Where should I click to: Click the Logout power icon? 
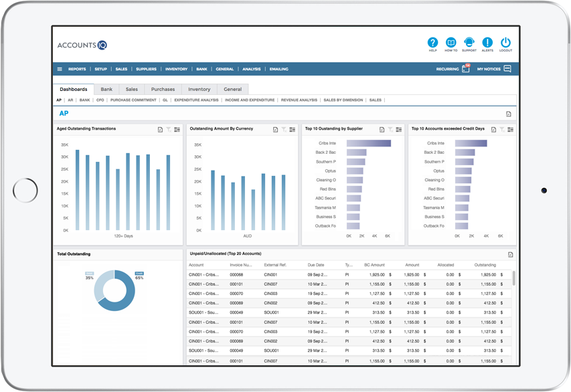click(505, 43)
